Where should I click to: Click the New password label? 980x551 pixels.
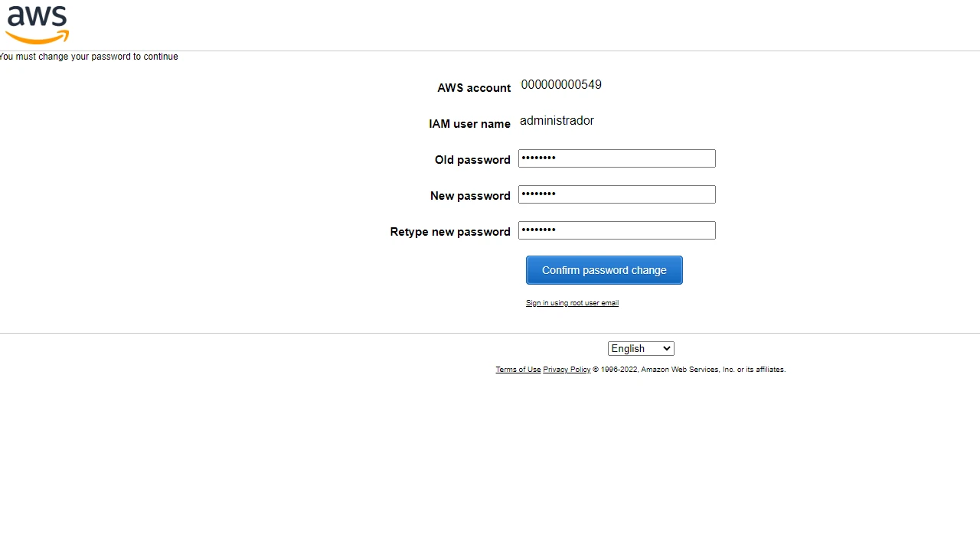[x=470, y=196]
